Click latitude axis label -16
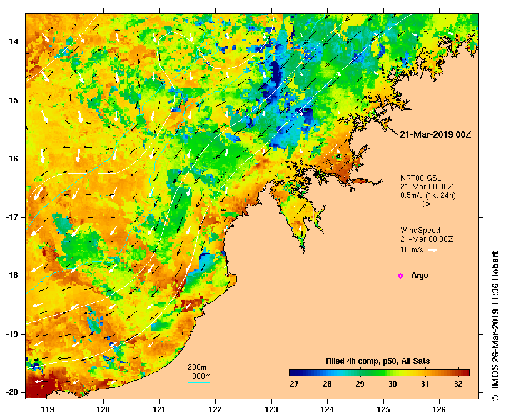The width and height of the screenshot is (506, 420). (12, 159)
